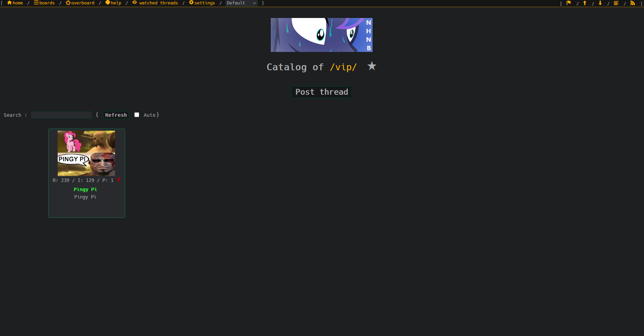Click the red pin icon on thread
644x336 pixels.
pos(118,180)
